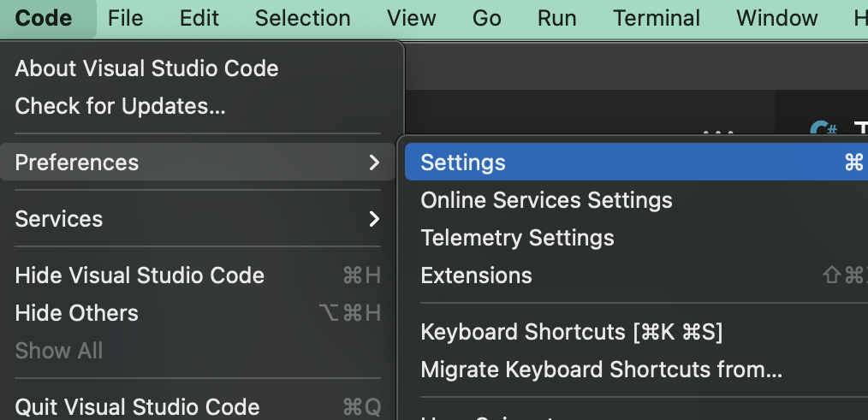Open the Code application menu
The width and height of the screenshot is (868, 420).
point(44,18)
